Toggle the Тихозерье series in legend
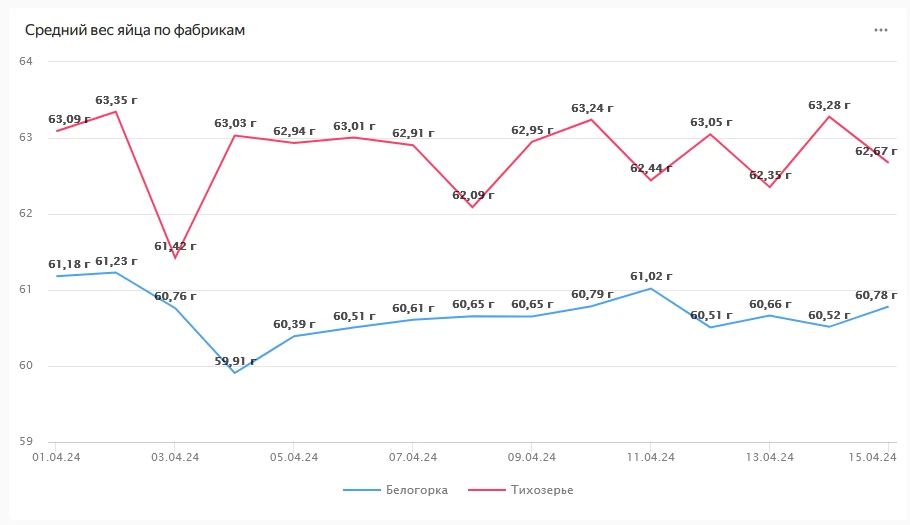This screenshot has width=910, height=525. (x=541, y=490)
